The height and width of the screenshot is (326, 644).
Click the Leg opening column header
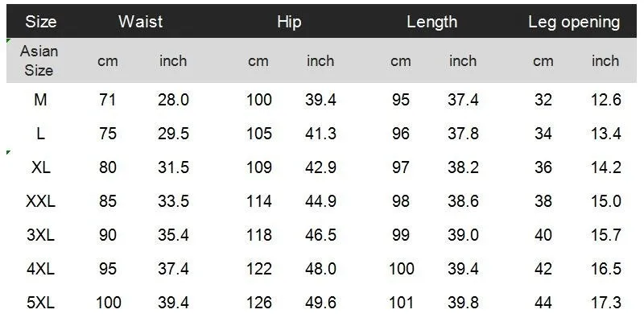(x=574, y=22)
